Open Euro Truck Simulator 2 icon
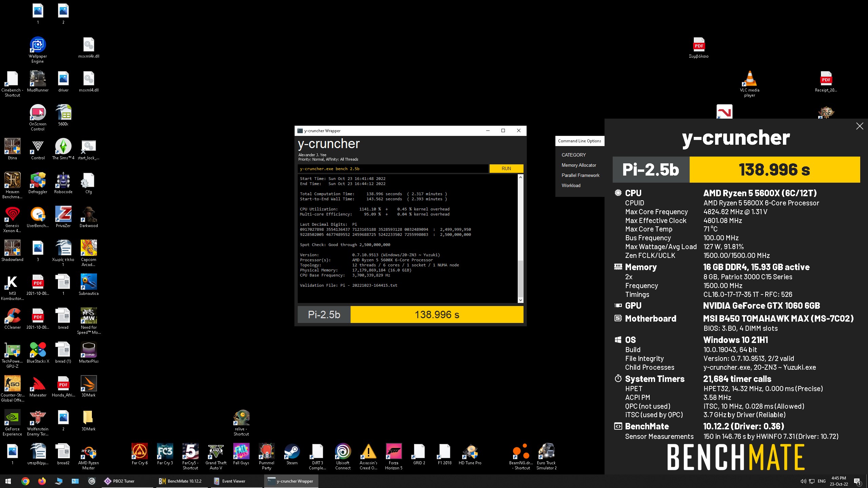Viewport: 868px width, 488px height. click(546, 456)
